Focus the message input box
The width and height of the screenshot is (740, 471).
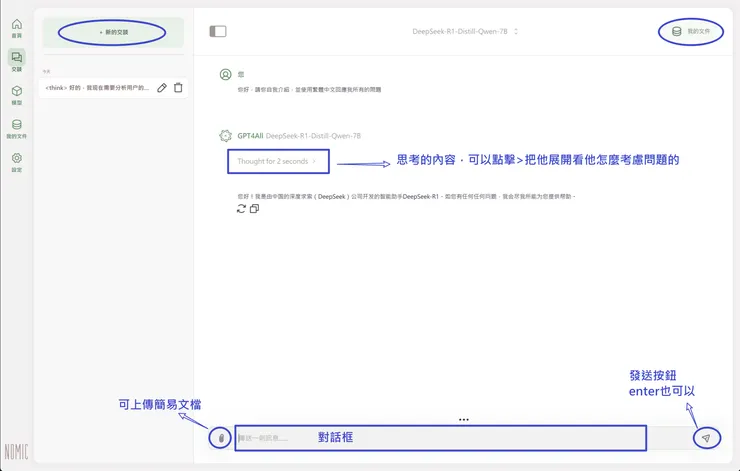(x=440, y=438)
